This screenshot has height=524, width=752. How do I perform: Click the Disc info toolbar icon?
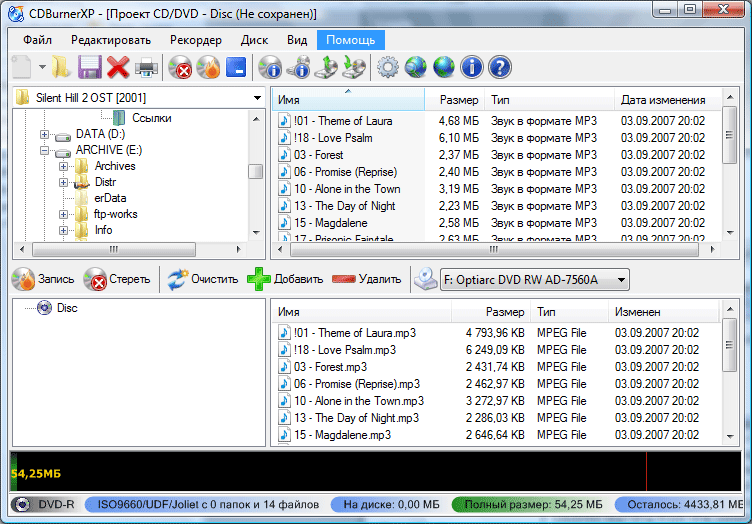pyautogui.click(x=270, y=67)
